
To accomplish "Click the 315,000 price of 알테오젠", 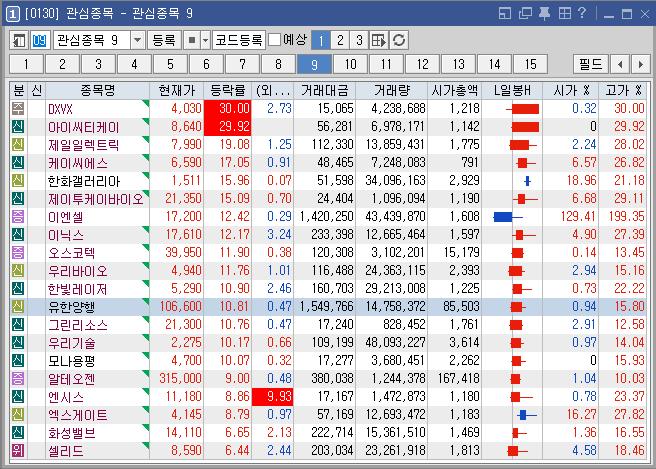I will tap(180, 379).
